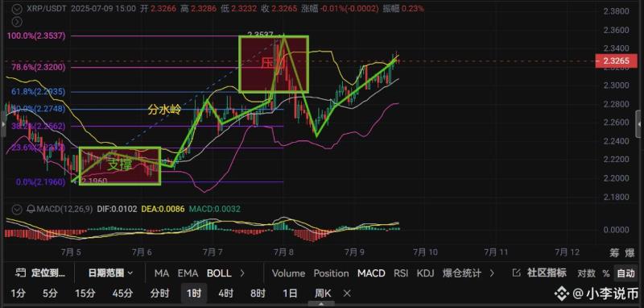Click the 支撑 support annotation text
Viewport: 644px width, 308px height.
click(x=118, y=165)
